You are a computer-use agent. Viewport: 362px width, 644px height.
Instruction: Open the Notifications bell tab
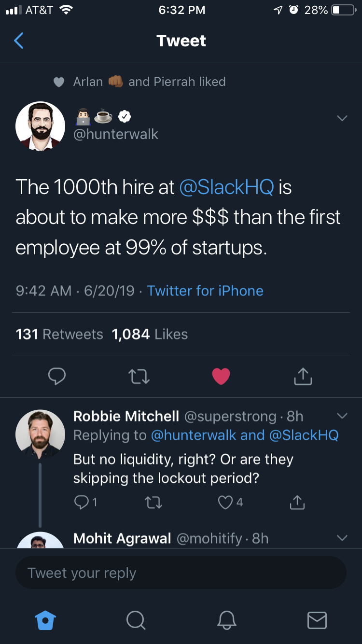[x=227, y=620]
